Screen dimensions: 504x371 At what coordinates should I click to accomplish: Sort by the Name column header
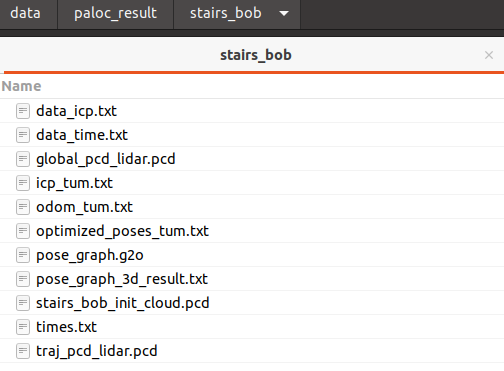[22, 86]
